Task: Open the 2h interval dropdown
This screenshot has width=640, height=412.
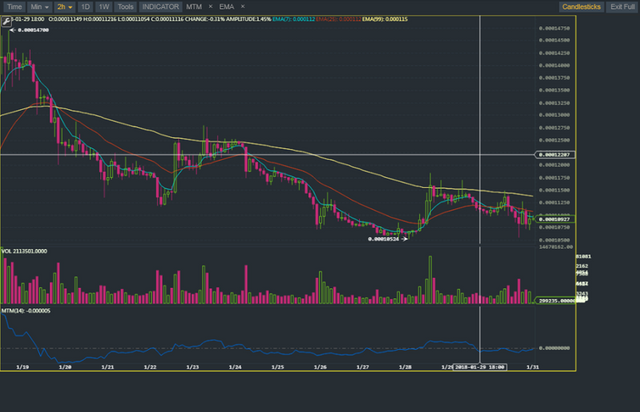Action: point(64,7)
